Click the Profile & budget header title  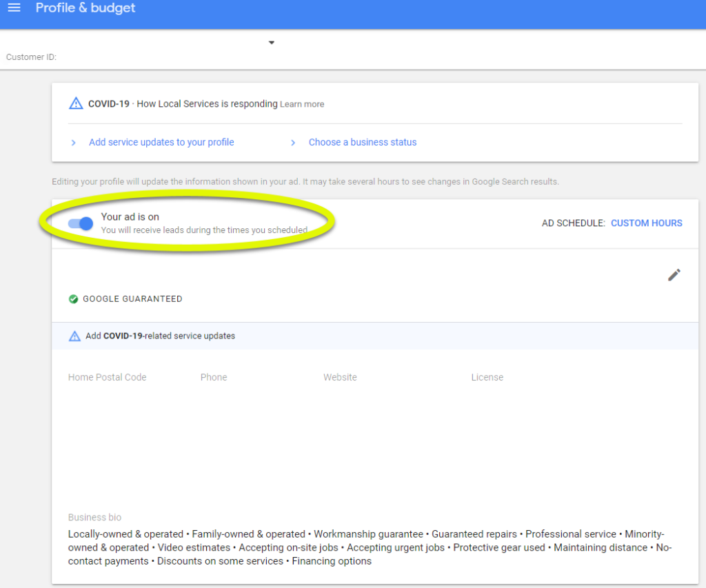click(85, 8)
